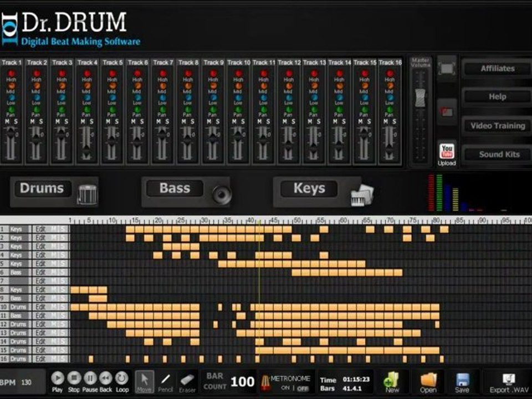532x399 pixels.
Task: Open the Help section
Action: point(498,96)
